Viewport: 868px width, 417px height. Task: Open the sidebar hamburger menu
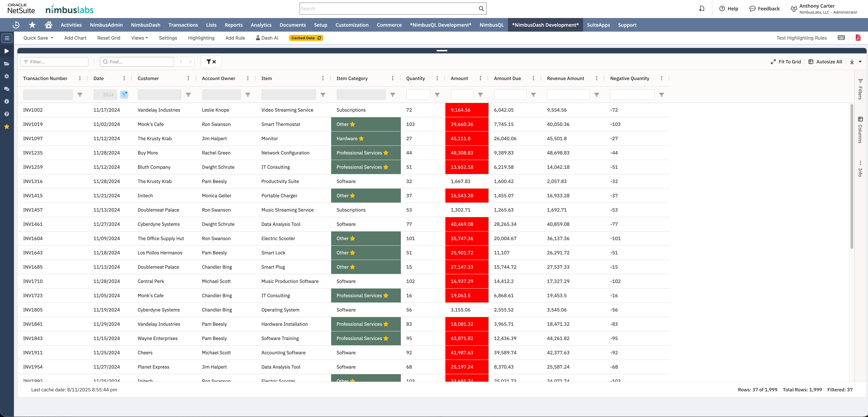point(7,38)
